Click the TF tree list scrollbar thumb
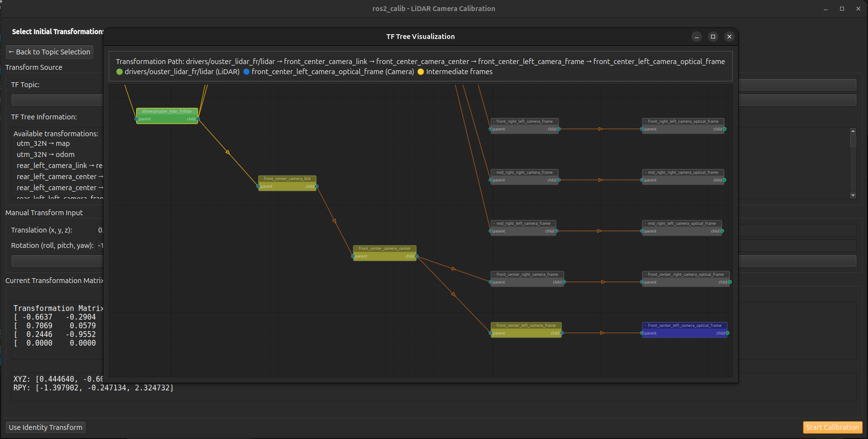The image size is (868, 439). pos(853,141)
